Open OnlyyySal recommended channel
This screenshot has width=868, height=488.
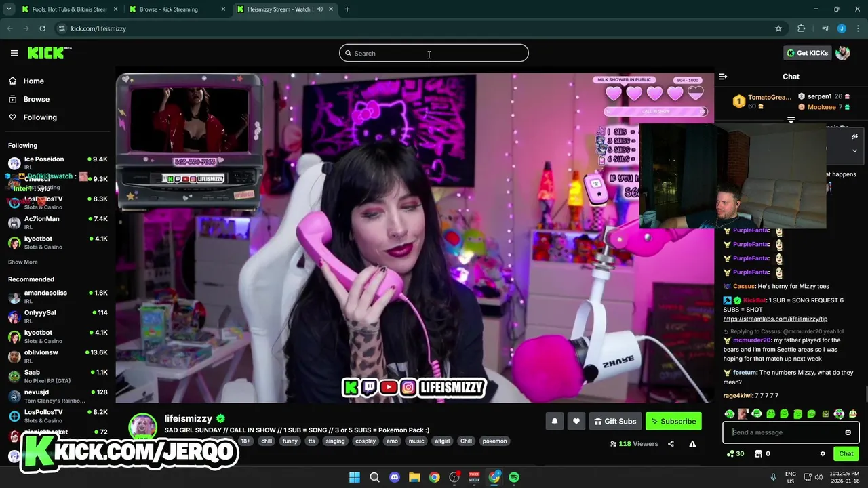tap(58, 316)
